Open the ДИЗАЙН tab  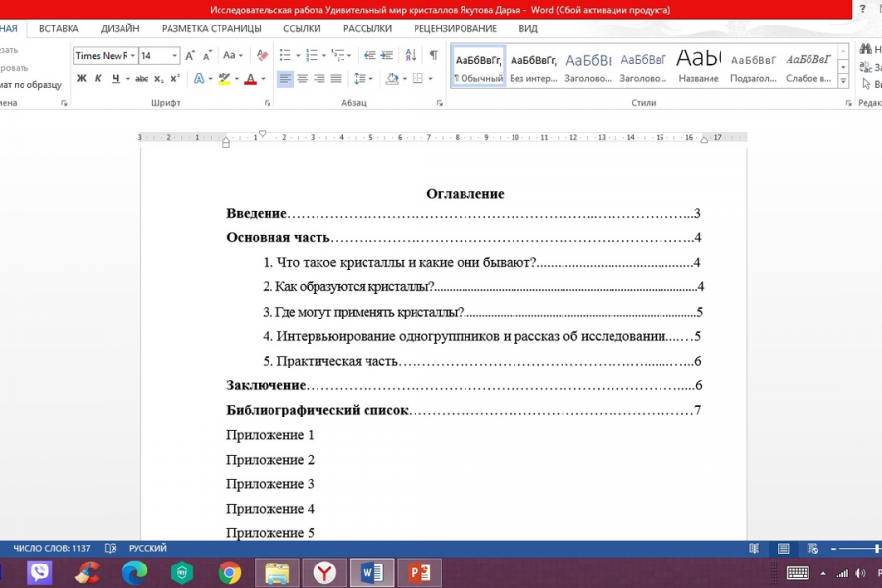point(120,28)
